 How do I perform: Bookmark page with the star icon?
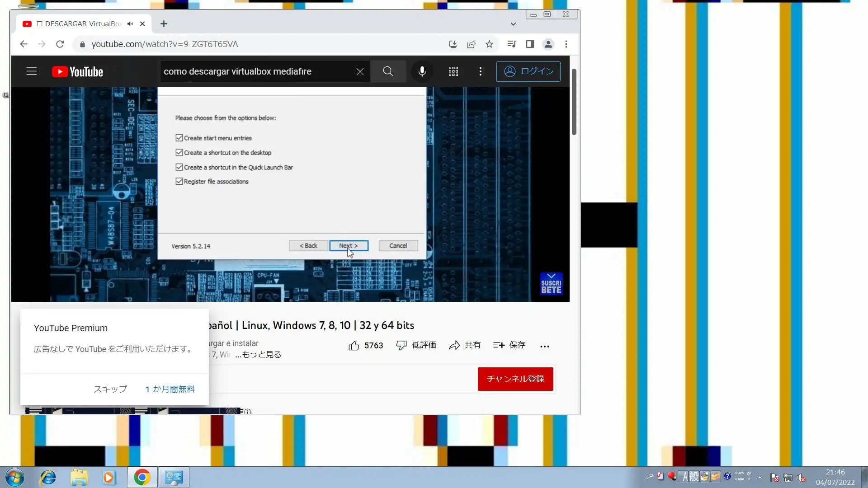pos(489,44)
